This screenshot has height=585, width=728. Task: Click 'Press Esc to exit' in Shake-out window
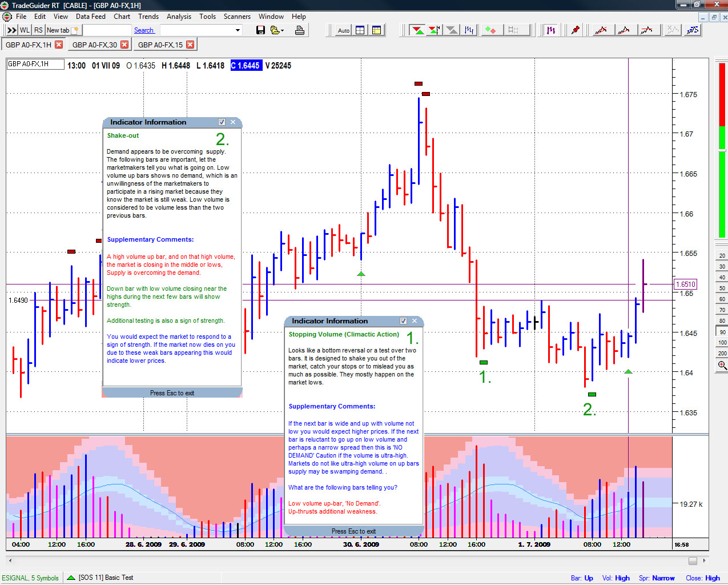click(172, 393)
